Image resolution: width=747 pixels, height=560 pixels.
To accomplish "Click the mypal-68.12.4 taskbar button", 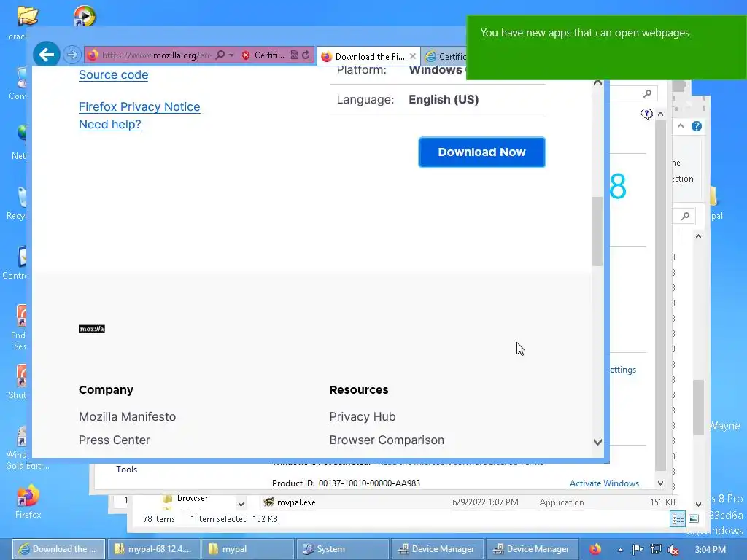I will 154,549.
